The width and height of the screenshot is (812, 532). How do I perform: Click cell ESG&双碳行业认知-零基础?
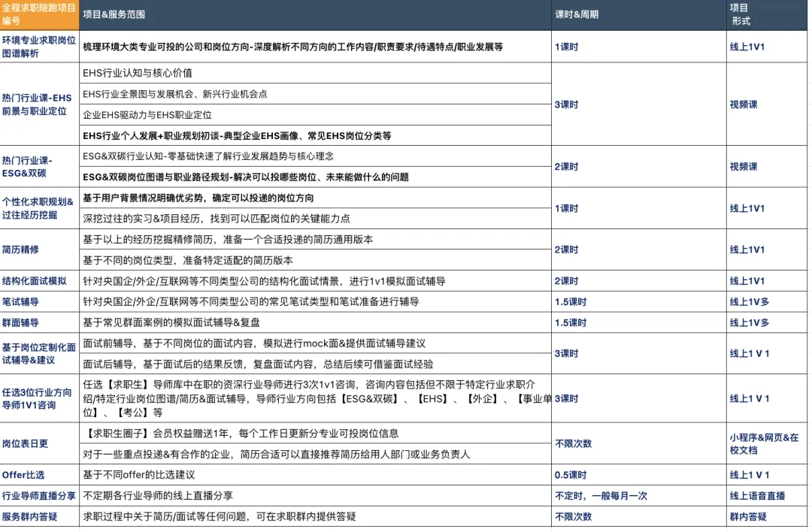[315, 156]
